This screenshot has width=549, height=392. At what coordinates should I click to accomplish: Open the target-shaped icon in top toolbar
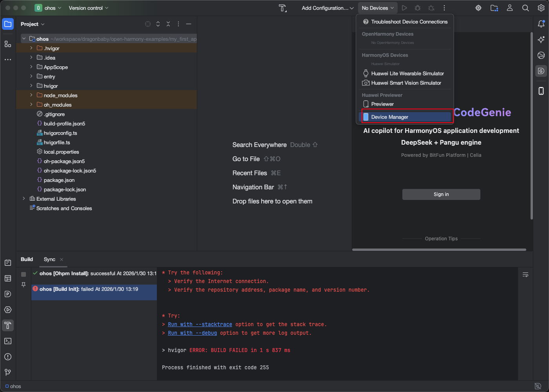[x=478, y=8]
